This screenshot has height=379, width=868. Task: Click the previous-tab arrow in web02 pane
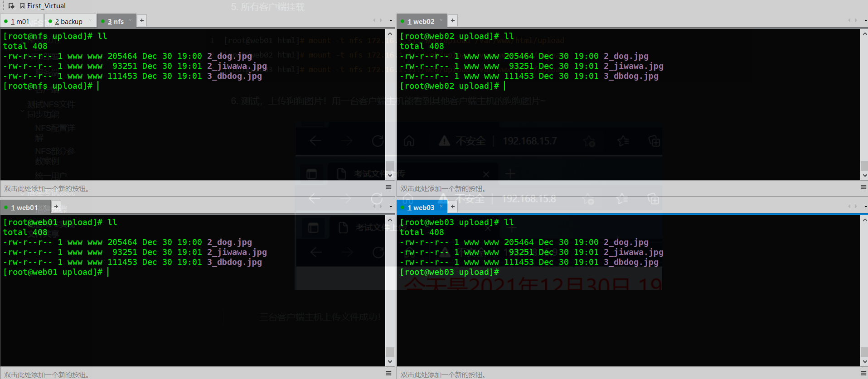point(849,20)
